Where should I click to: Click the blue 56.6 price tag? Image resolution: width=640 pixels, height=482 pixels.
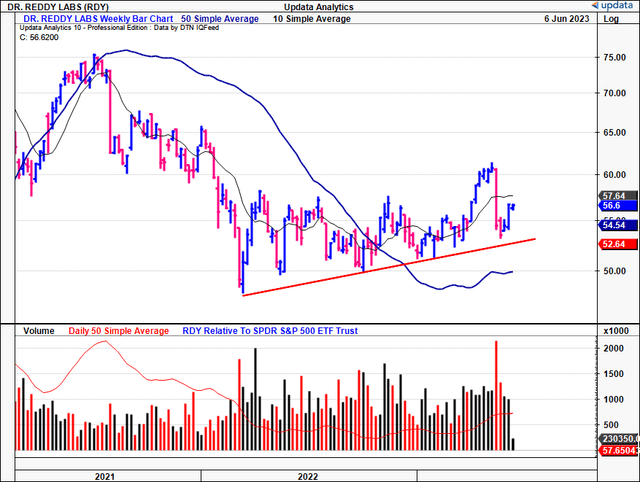617,205
